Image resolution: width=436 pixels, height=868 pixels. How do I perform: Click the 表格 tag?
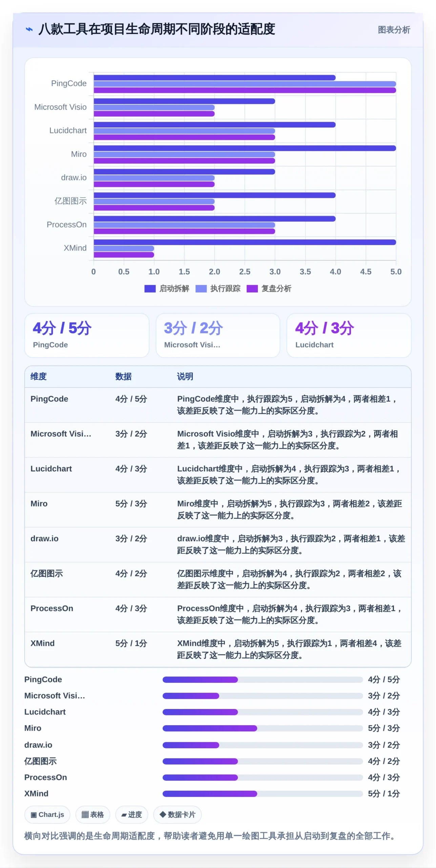pyautogui.click(x=92, y=814)
